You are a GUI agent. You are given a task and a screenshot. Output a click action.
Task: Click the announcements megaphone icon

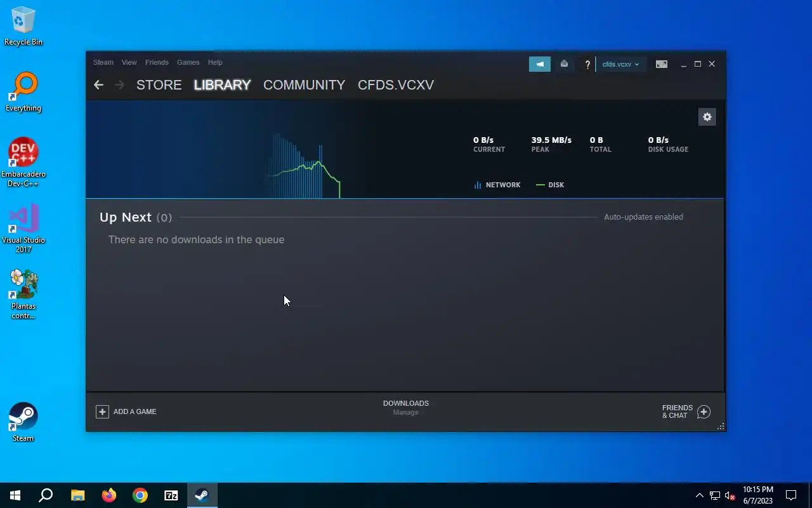tap(540, 64)
